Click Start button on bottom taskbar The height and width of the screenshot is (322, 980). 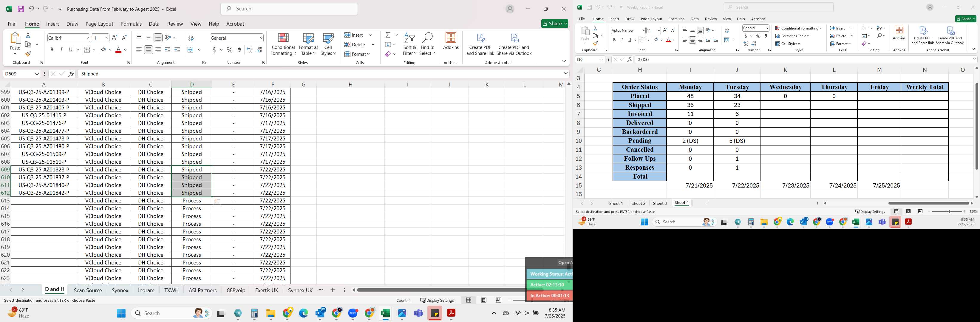121,313
